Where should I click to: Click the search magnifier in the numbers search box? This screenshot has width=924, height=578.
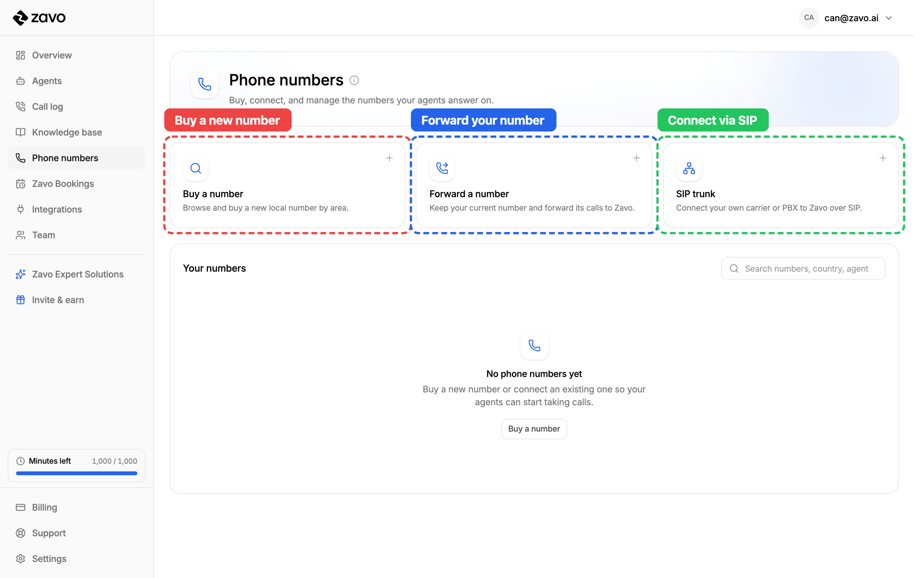click(x=734, y=268)
